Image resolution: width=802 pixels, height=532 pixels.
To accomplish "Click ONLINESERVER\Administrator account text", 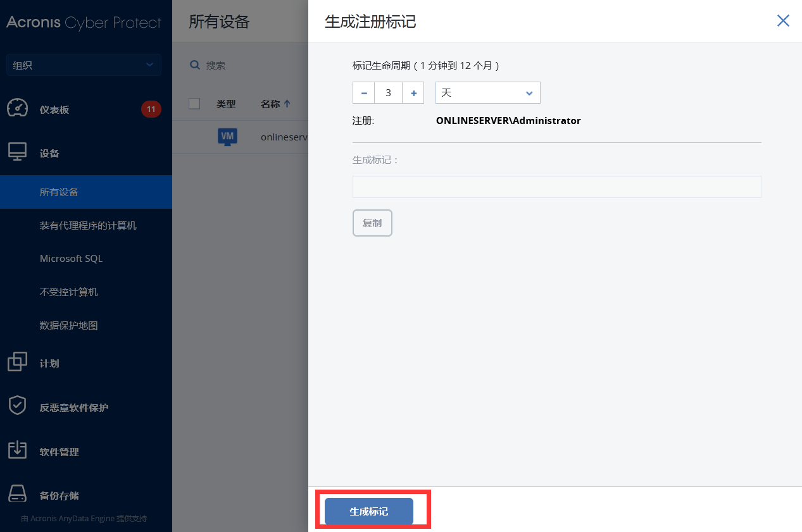I will [x=508, y=120].
